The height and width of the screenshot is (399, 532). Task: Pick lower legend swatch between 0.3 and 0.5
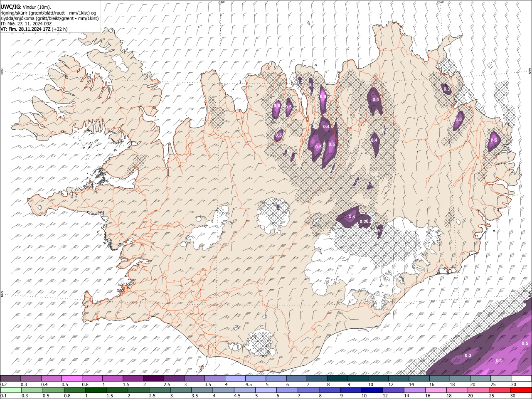pyautogui.click(x=32, y=390)
